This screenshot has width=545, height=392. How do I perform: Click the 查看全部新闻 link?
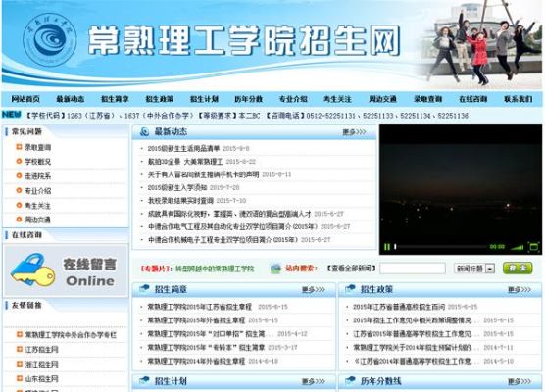click(351, 269)
